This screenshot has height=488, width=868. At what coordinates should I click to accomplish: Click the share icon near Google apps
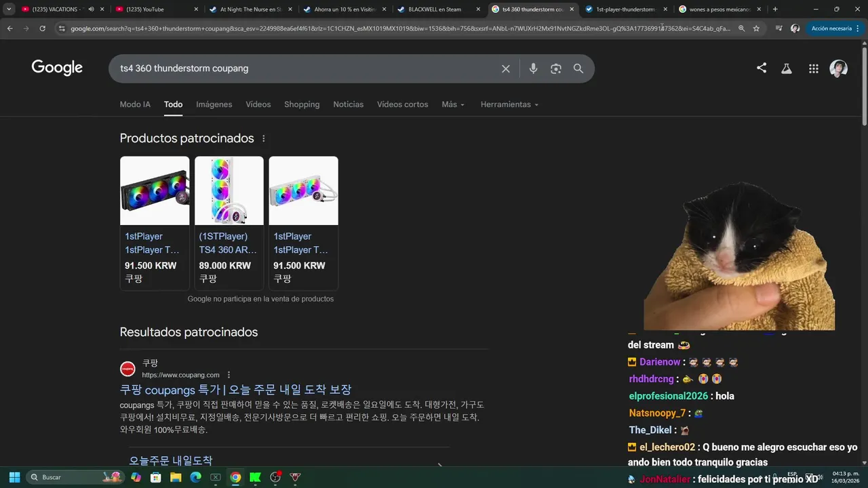click(x=762, y=68)
